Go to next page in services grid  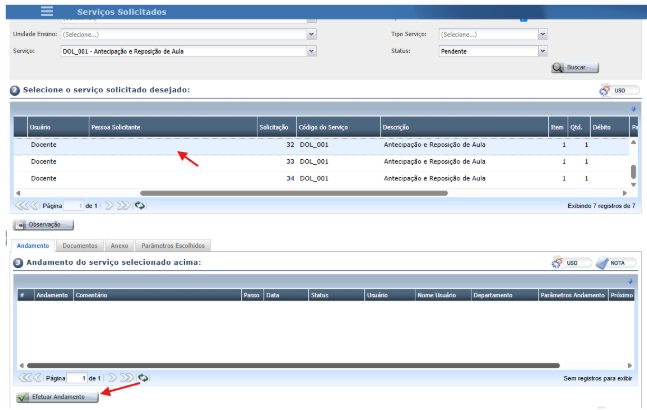(109, 205)
